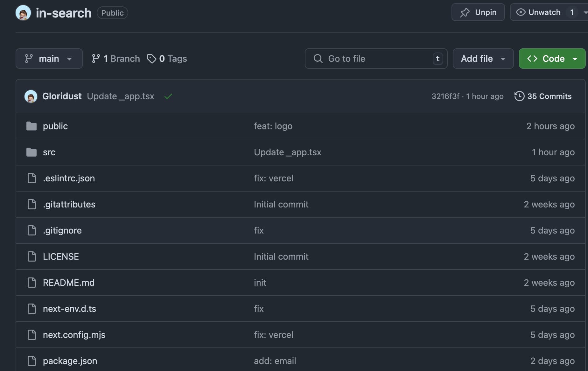Viewport: 588px width, 371px height.
Task: Open the main branch selector dropdown
Action: [49, 59]
